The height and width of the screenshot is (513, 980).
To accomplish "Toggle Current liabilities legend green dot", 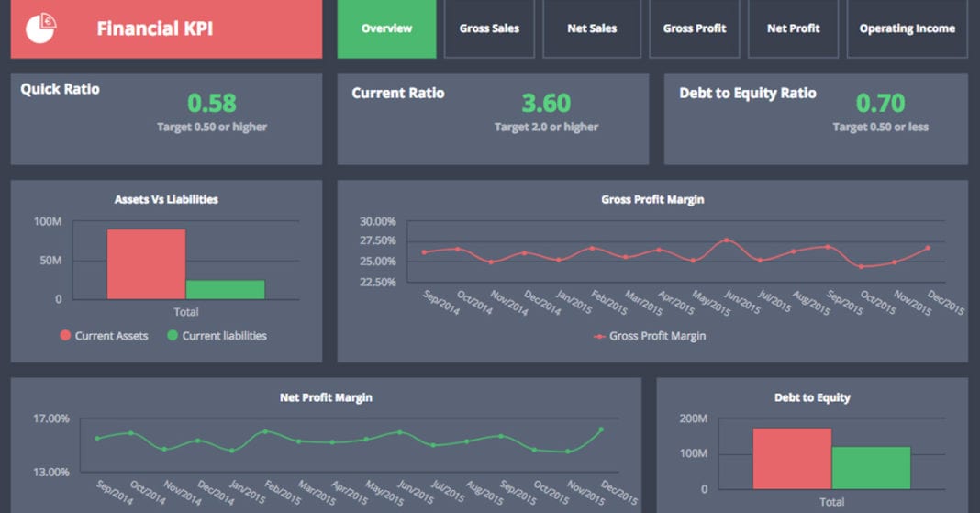I will [173, 336].
